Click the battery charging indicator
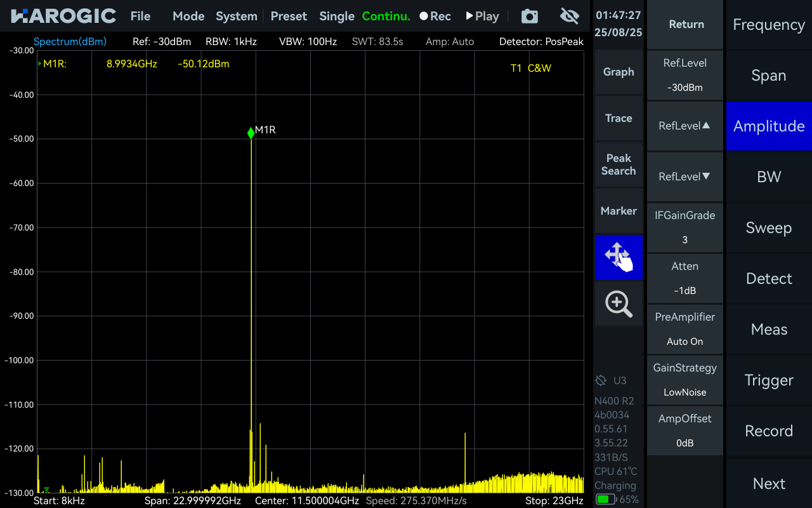The height and width of the screenshot is (508, 812). pos(605,499)
